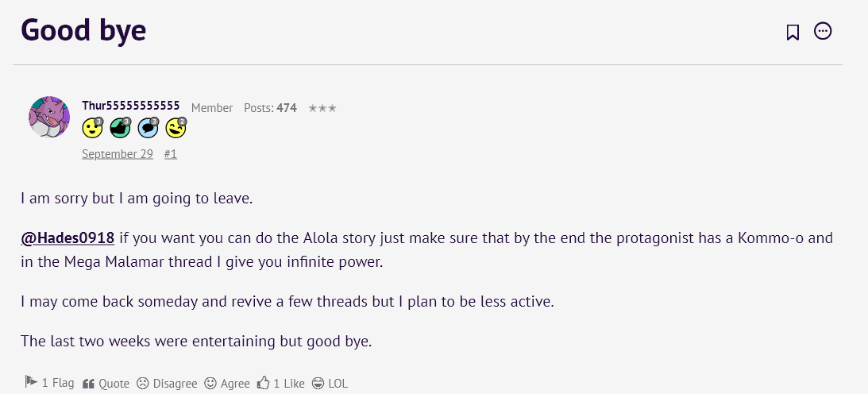The image size is (868, 394).
Task: Click the Posts: 474 count
Action: tap(270, 108)
